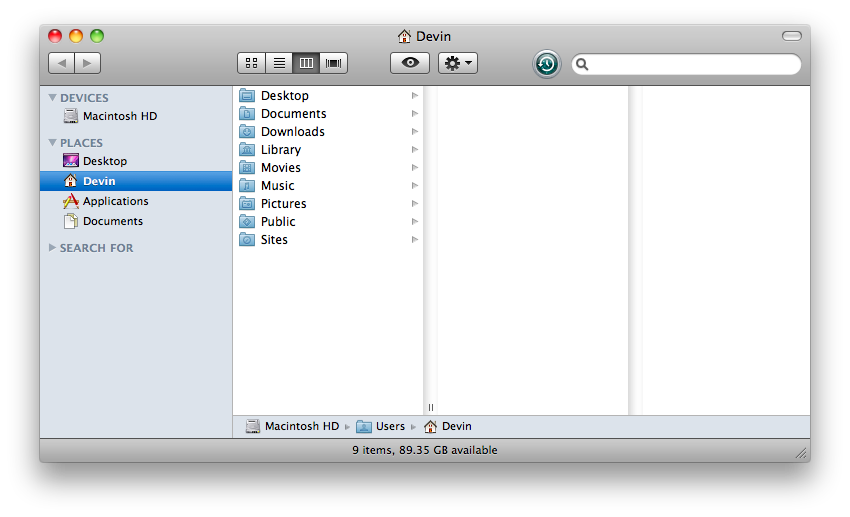
Task: Open the Action gear menu
Action: [458, 63]
